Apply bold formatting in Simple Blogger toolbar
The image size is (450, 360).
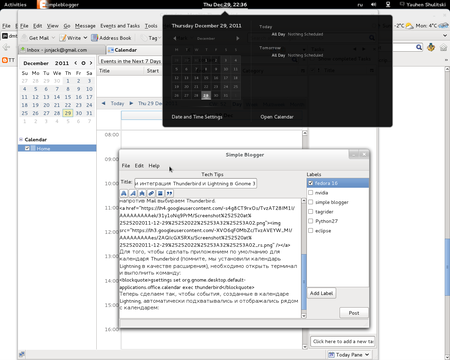click(124, 193)
